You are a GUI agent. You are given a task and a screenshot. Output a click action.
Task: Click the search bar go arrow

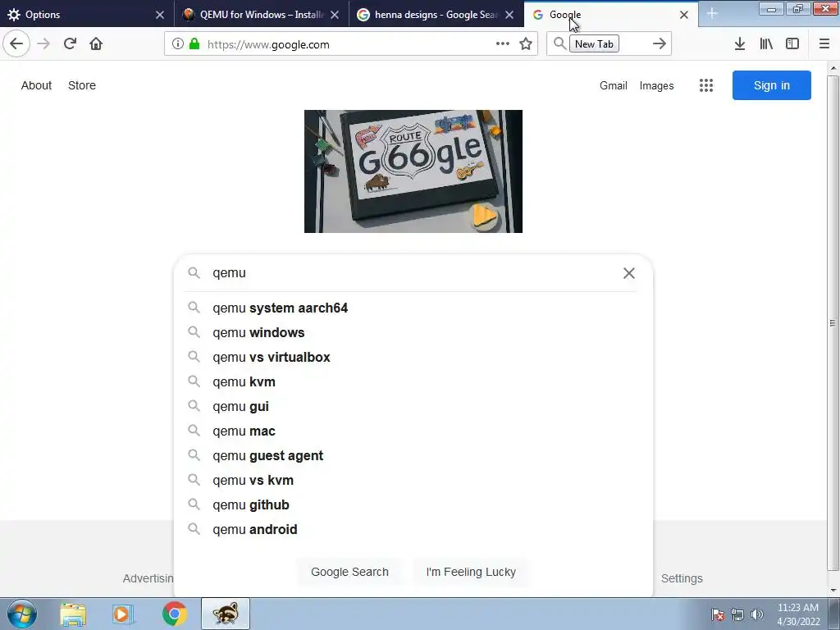click(660, 44)
